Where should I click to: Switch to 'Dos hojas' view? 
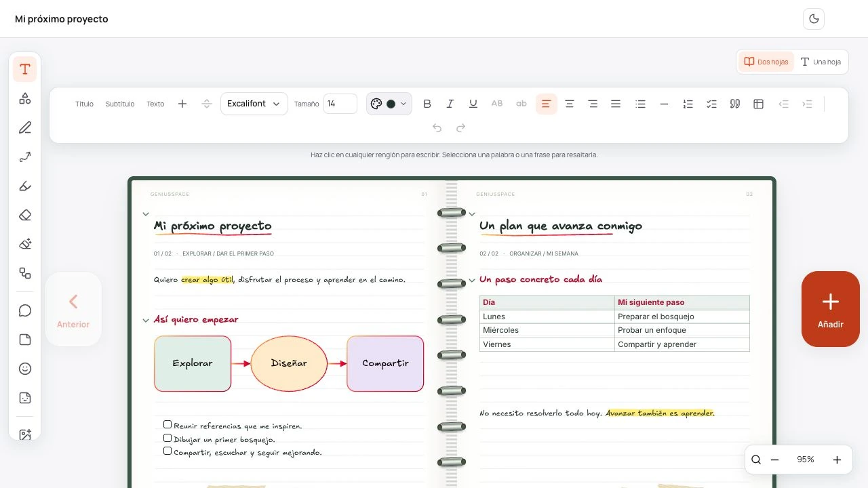[x=766, y=62]
